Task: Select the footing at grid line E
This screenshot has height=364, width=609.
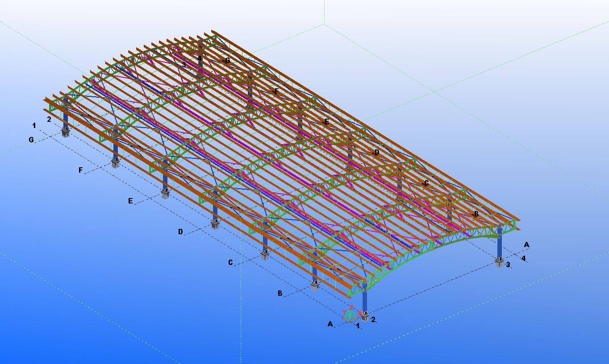Action: click(x=165, y=194)
